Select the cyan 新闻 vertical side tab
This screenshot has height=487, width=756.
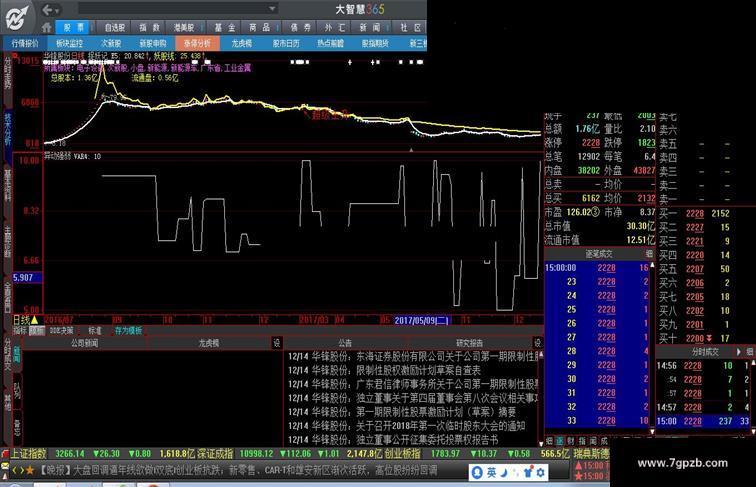[16, 354]
